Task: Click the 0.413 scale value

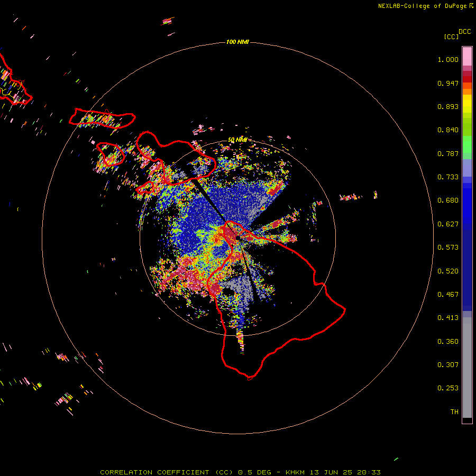Action: click(448, 318)
